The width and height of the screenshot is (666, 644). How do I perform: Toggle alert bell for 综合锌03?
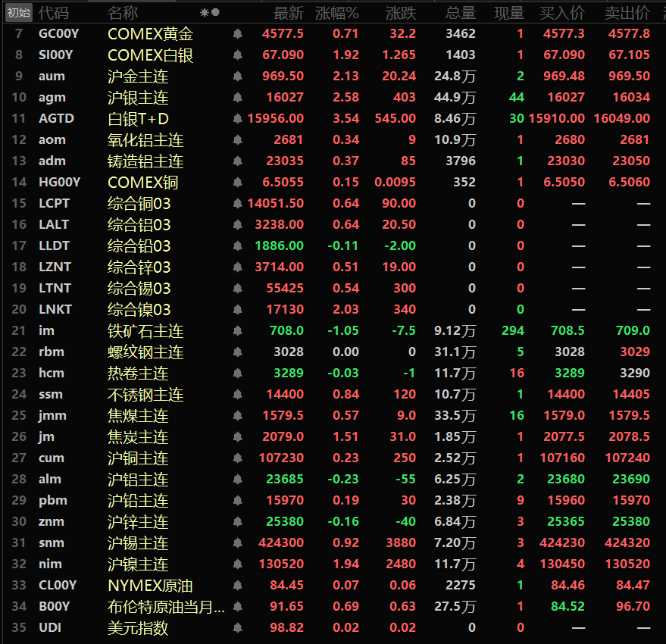click(x=237, y=267)
